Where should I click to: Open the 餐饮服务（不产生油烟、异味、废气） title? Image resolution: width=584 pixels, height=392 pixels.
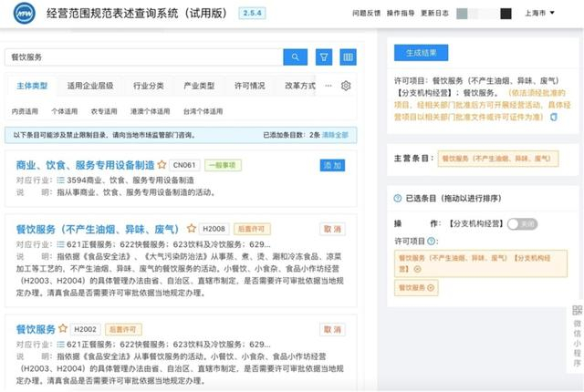click(x=98, y=229)
